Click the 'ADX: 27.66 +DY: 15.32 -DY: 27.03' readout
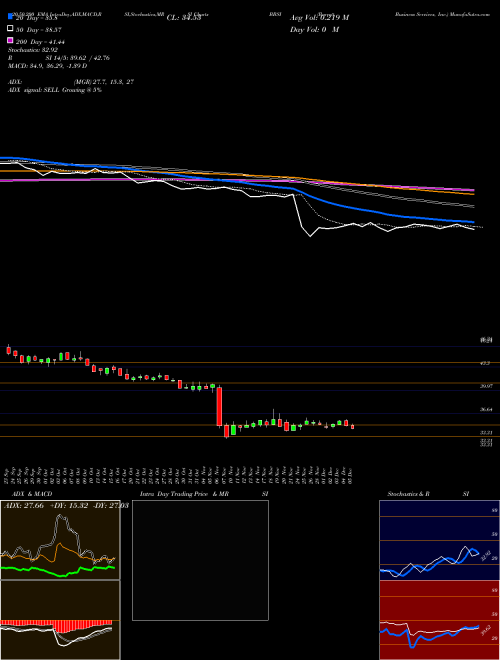The width and height of the screenshot is (500, 660). [x=66, y=505]
